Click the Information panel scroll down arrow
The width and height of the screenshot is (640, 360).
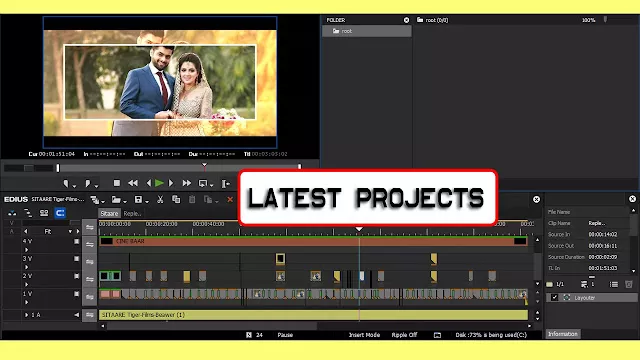click(633, 271)
